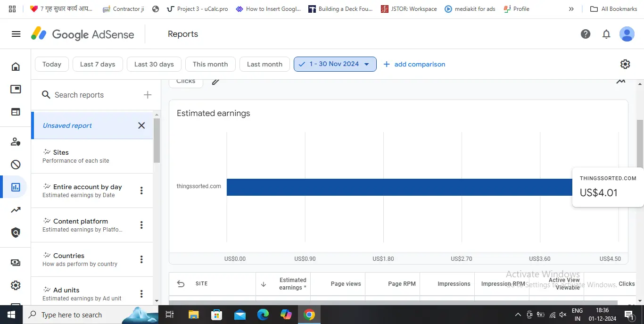
Task: Click the search magnifier in reports
Action: point(46,95)
